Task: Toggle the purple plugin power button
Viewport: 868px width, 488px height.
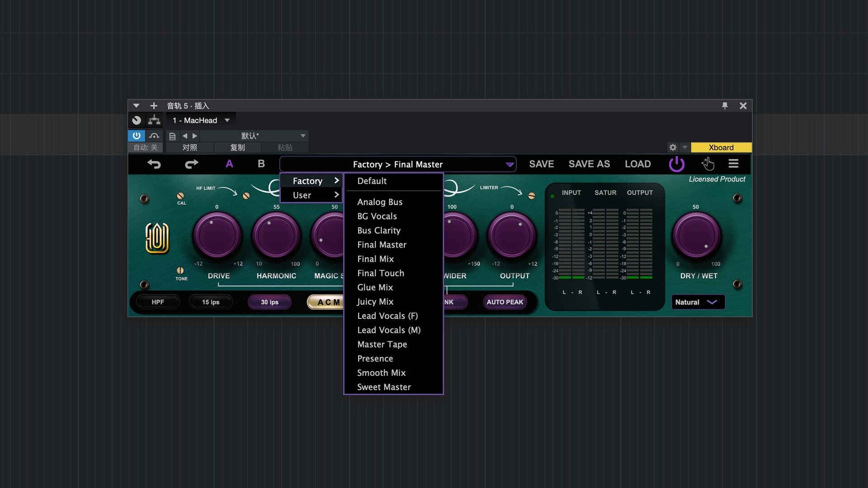Action: (x=676, y=164)
